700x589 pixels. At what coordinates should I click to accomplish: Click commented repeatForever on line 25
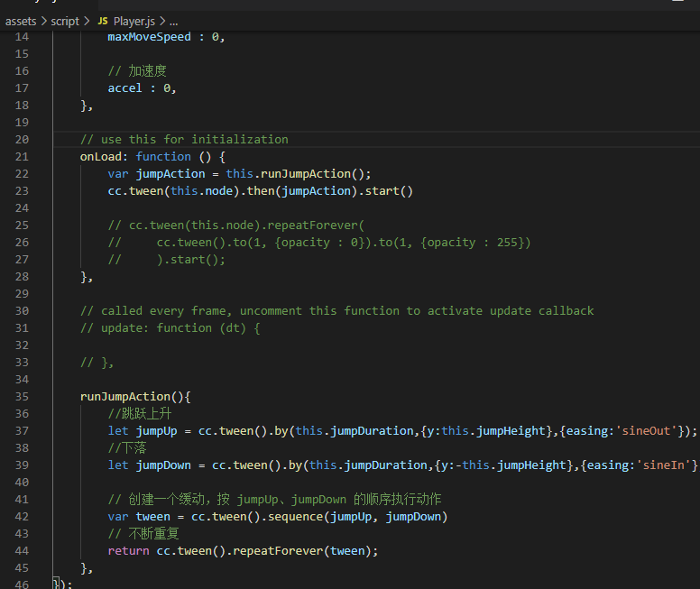pyautogui.click(x=312, y=225)
